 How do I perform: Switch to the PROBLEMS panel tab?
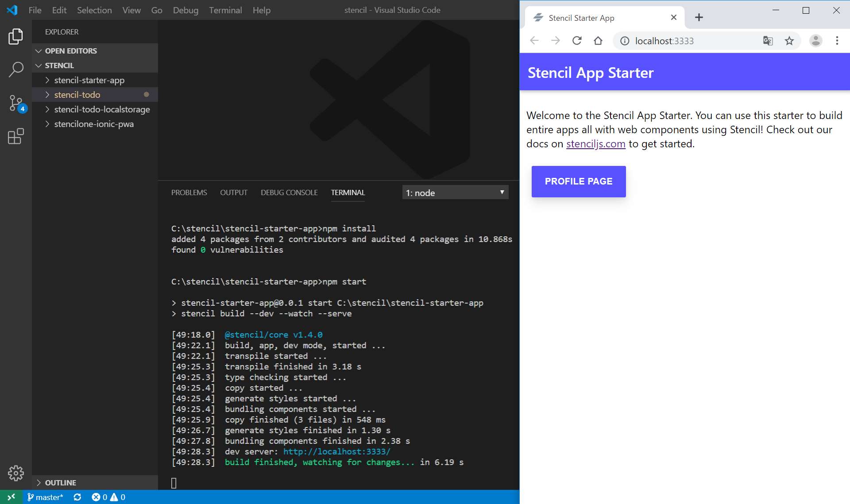(x=189, y=192)
